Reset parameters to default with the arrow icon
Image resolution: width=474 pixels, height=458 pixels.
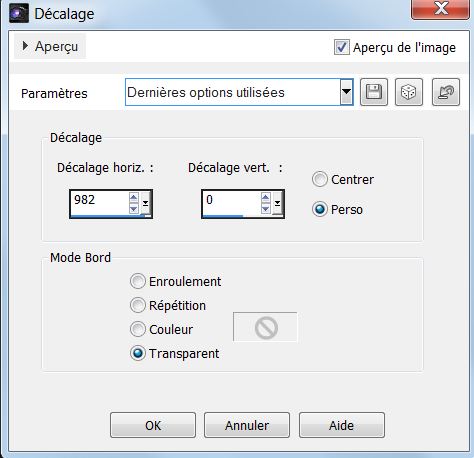446,92
